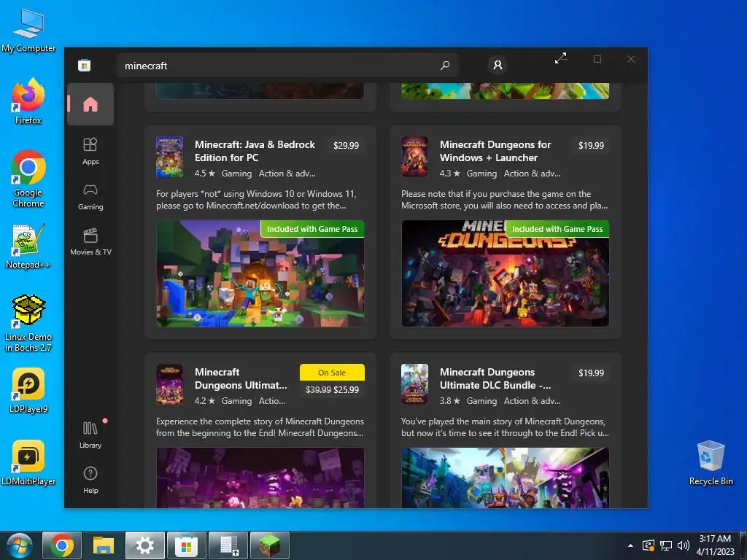Open Minecraft Dungeons for Windows + Launcher title
747x560 pixels.
tap(495, 151)
